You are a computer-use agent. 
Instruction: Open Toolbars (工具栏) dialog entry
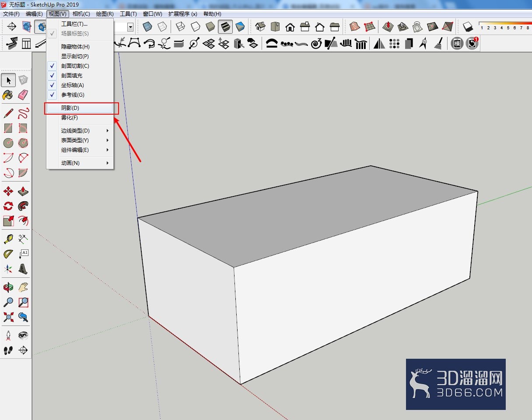coord(80,24)
